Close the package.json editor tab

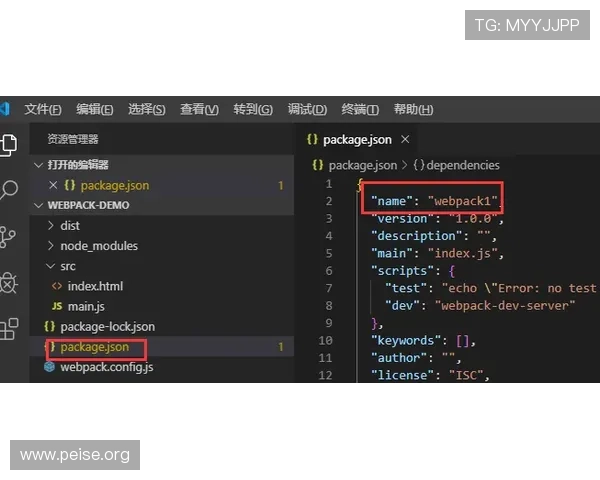click(x=405, y=140)
